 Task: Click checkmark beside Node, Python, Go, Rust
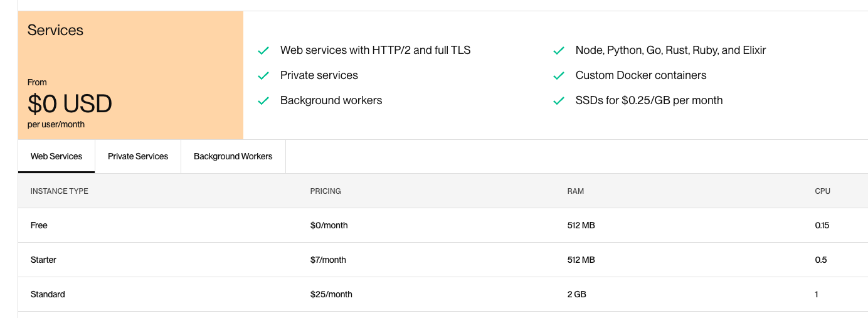559,50
